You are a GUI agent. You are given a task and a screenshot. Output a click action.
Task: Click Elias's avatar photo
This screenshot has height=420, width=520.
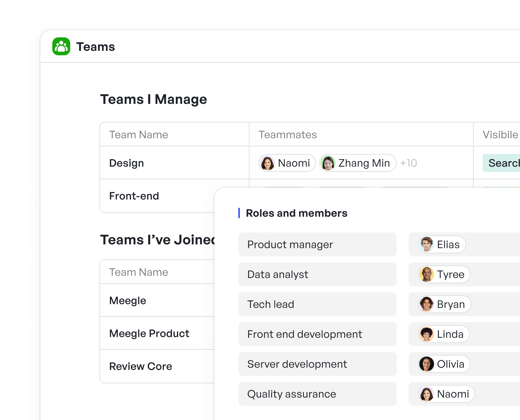click(x=427, y=244)
